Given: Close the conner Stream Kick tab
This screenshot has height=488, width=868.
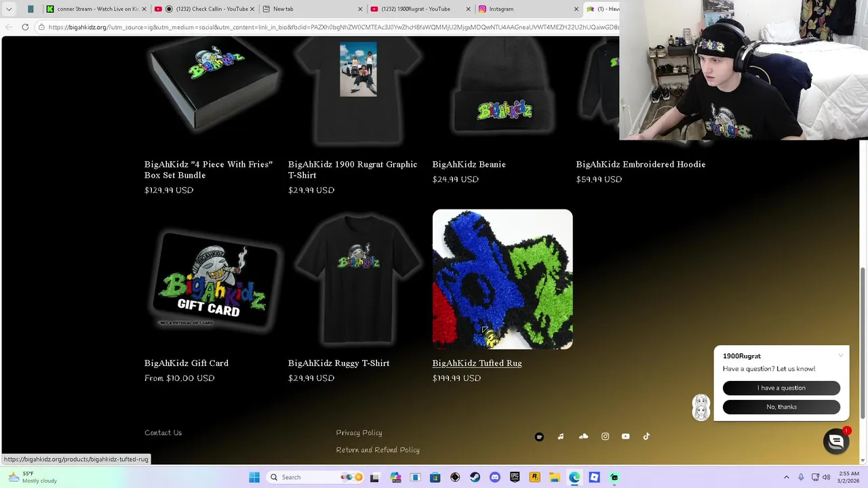Looking at the screenshot, I should pyautogui.click(x=144, y=9).
